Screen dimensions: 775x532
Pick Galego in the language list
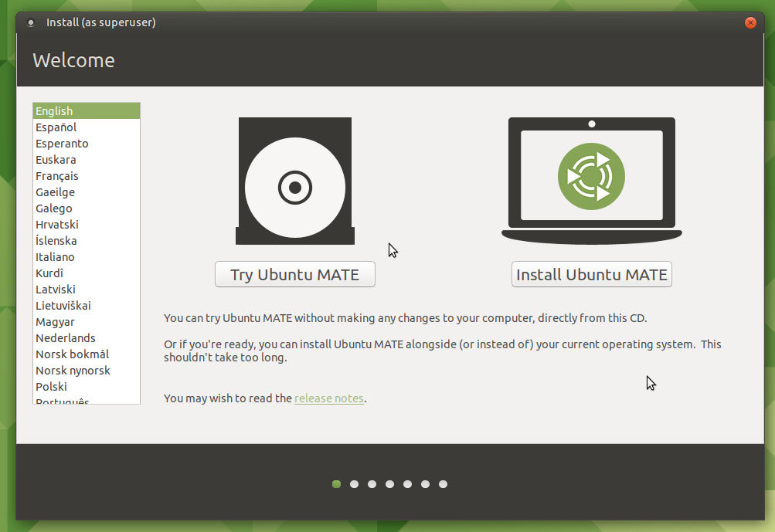87,208
